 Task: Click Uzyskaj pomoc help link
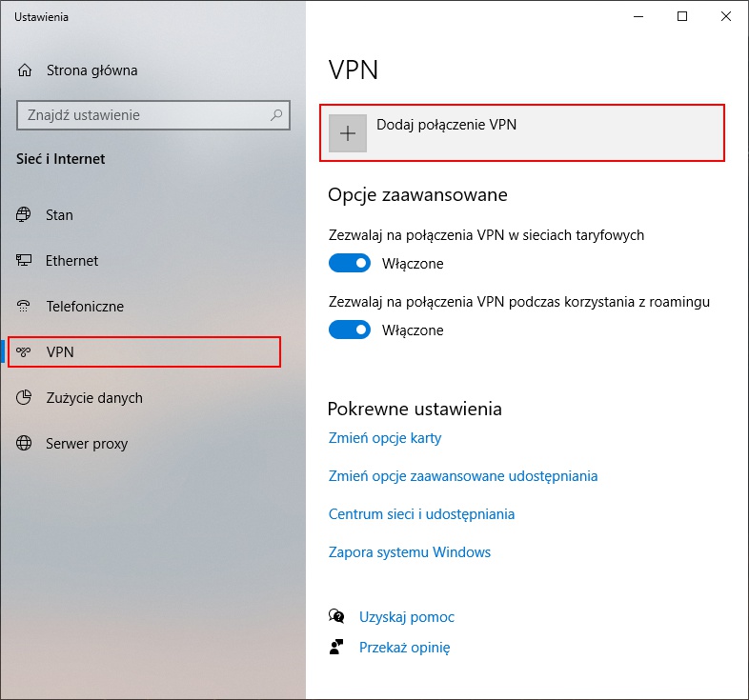pos(406,617)
